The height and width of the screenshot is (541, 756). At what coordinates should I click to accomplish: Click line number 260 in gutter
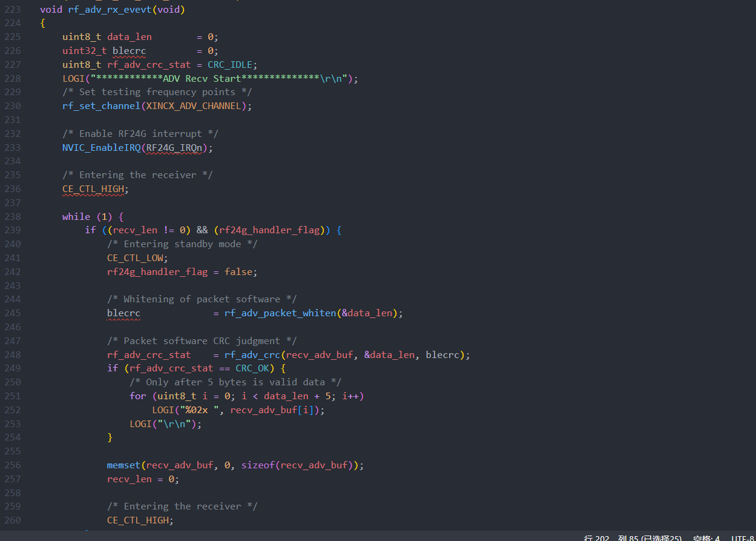(12, 520)
